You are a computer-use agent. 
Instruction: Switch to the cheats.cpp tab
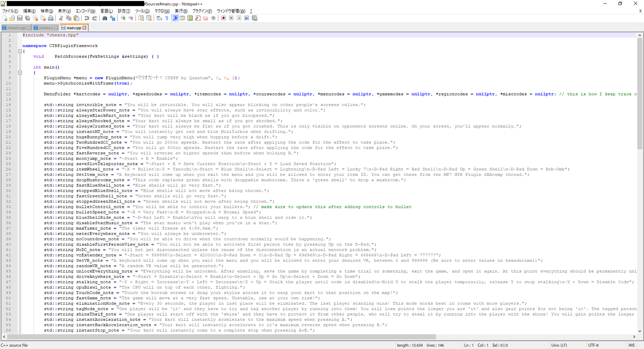point(16,28)
